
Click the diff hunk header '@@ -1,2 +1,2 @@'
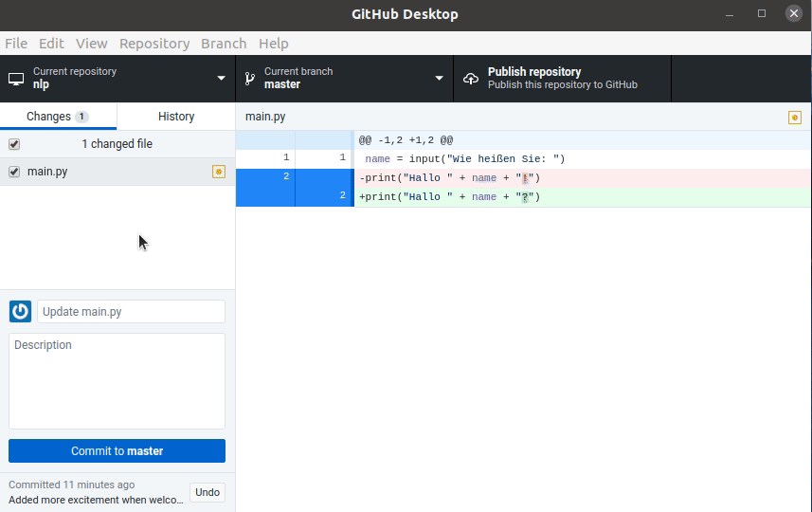(x=406, y=140)
